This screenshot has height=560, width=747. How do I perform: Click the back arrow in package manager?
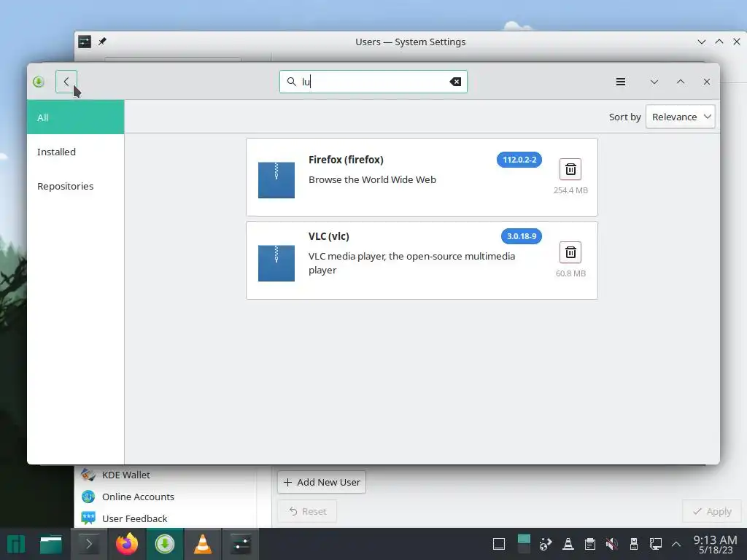[66, 82]
